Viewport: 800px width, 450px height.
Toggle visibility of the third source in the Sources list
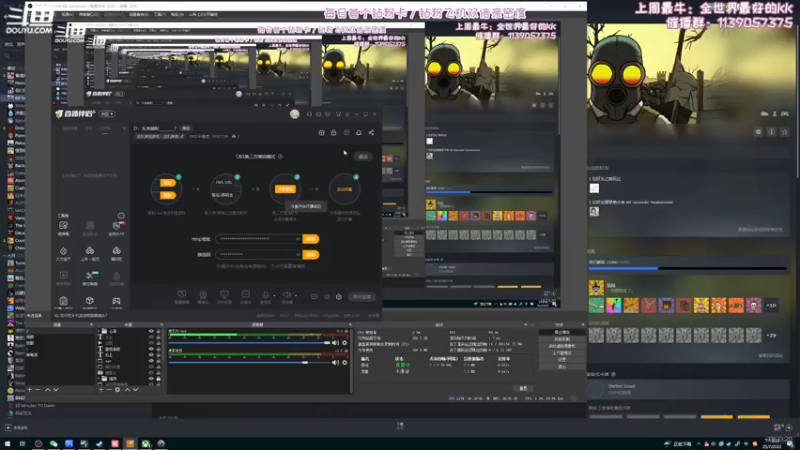coord(151,343)
